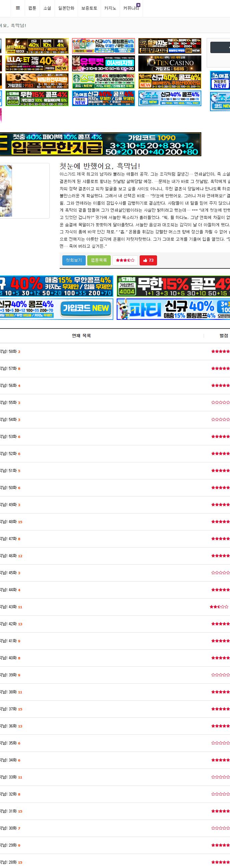Open episode 57화 link
Screen dimensions: 230x868
coord(8,368)
